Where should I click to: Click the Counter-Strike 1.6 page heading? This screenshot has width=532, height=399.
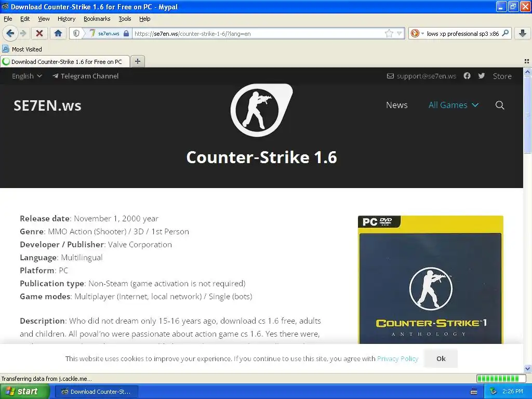(262, 157)
